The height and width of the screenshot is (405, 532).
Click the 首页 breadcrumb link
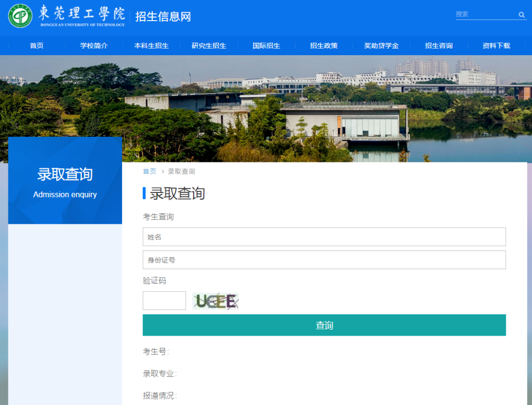(x=149, y=171)
